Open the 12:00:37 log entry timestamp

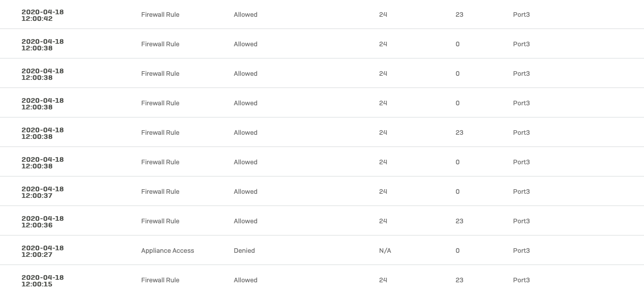coord(43,192)
